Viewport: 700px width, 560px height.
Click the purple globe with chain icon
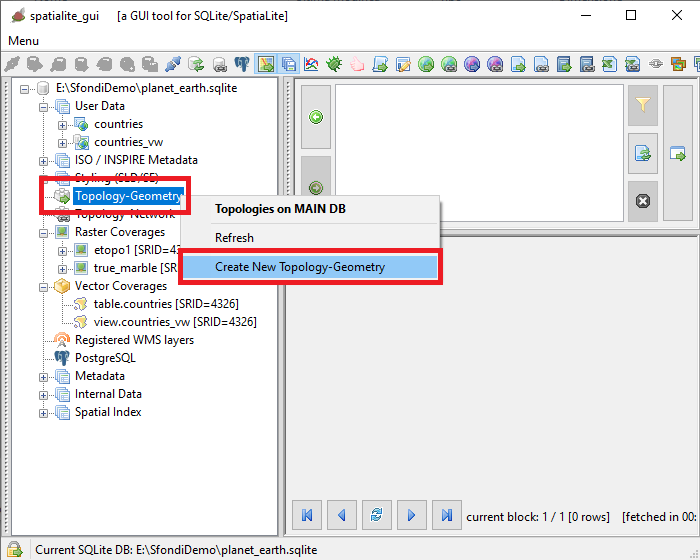click(x=495, y=64)
